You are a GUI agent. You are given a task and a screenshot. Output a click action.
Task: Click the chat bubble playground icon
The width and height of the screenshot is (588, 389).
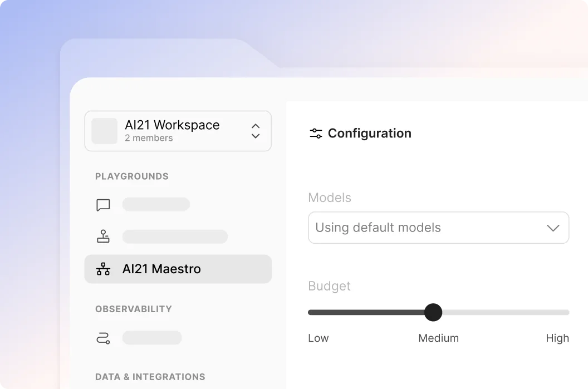click(x=103, y=205)
